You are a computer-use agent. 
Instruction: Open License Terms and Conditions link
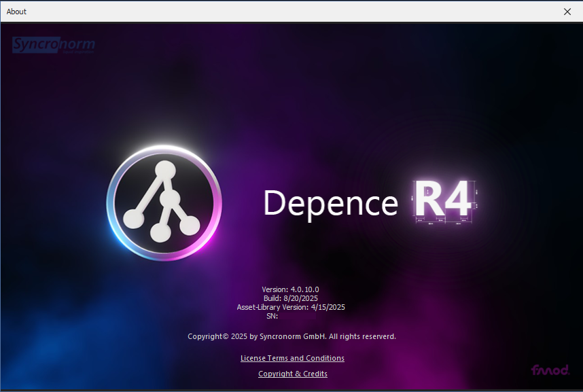(292, 358)
